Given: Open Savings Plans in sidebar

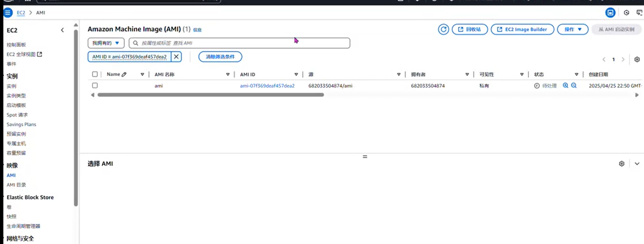Looking at the screenshot, I should pyautogui.click(x=21, y=125).
